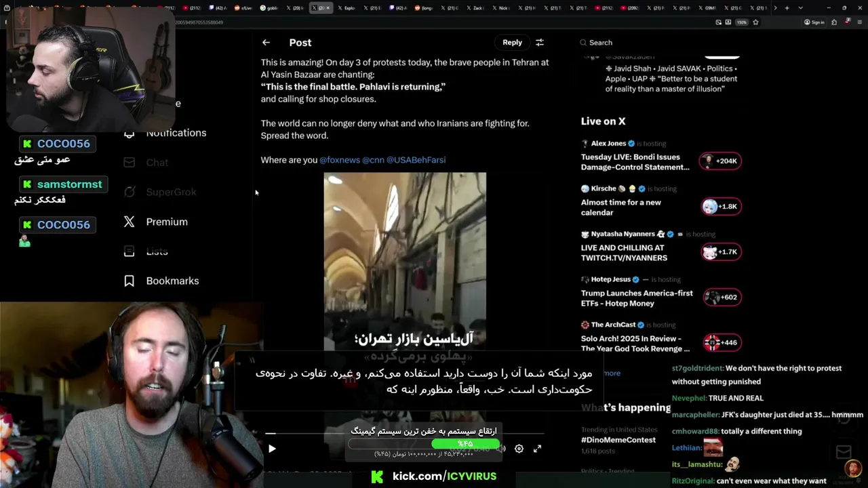Bookmark this page with the star icon
This screenshot has height=488, width=868.
[755, 22]
